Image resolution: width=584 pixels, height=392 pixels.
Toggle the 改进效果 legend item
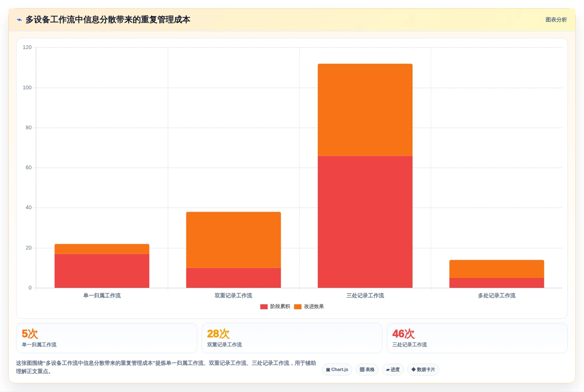click(309, 306)
